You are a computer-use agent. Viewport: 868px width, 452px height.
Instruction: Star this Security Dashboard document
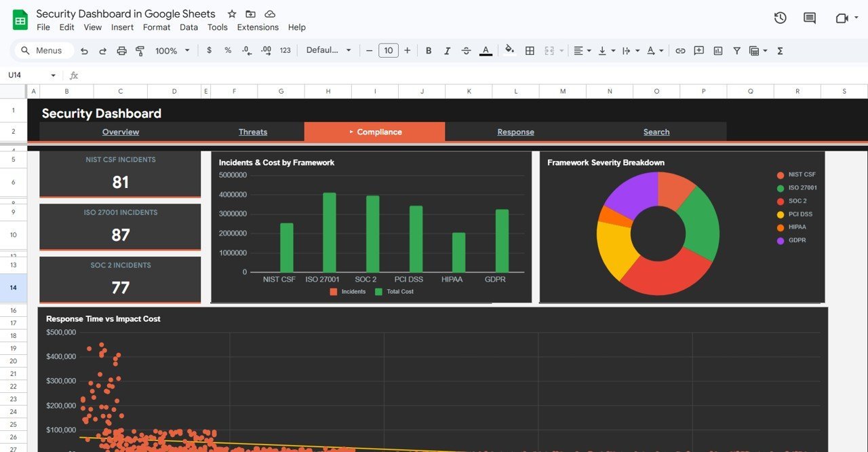pyautogui.click(x=232, y=14)
